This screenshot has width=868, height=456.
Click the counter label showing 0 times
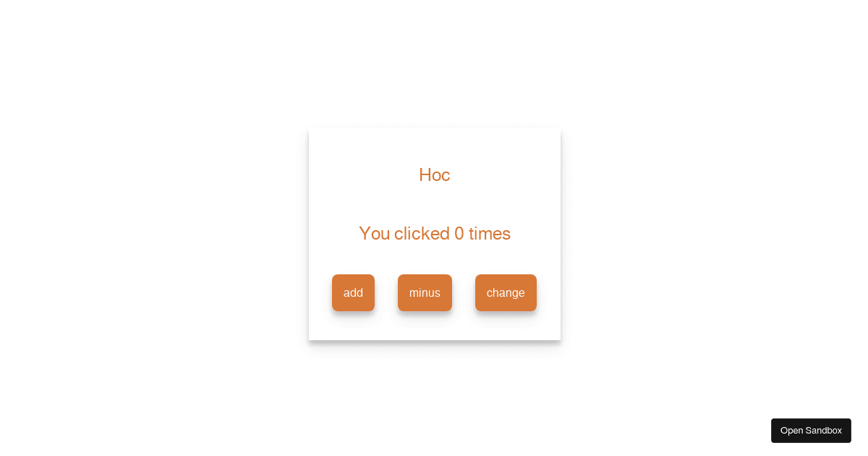435,234
